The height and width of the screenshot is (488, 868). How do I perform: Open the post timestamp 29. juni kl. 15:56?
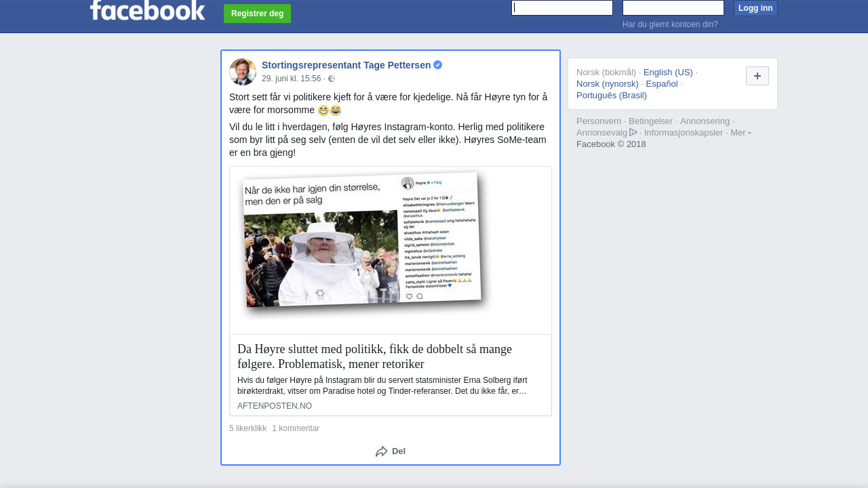coord(292,79)
